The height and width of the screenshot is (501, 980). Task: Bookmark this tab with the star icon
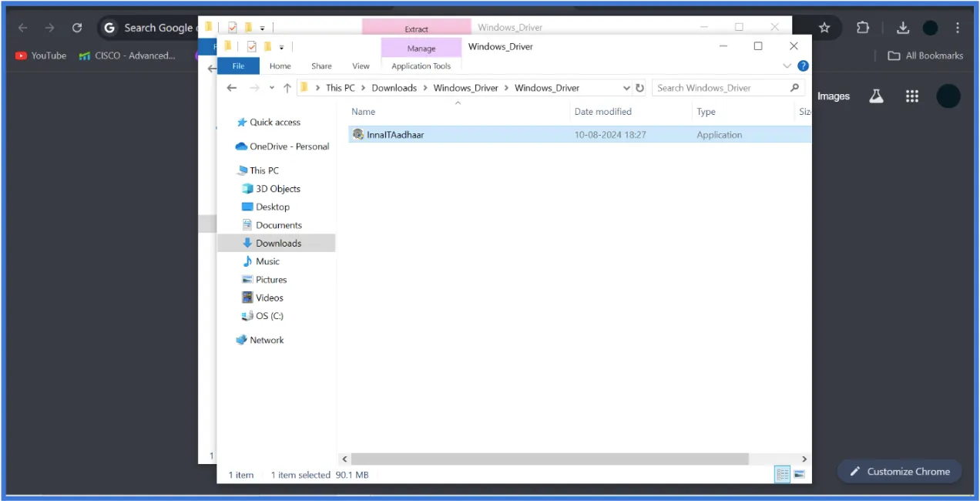click(x=824, y=28)
